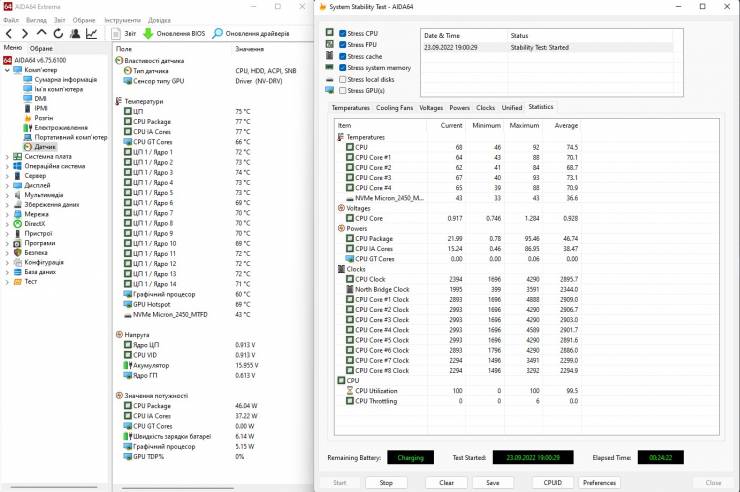Expand the Мережа tree node
The height and width of the screenshot is (492, 740).
(7, 214)
